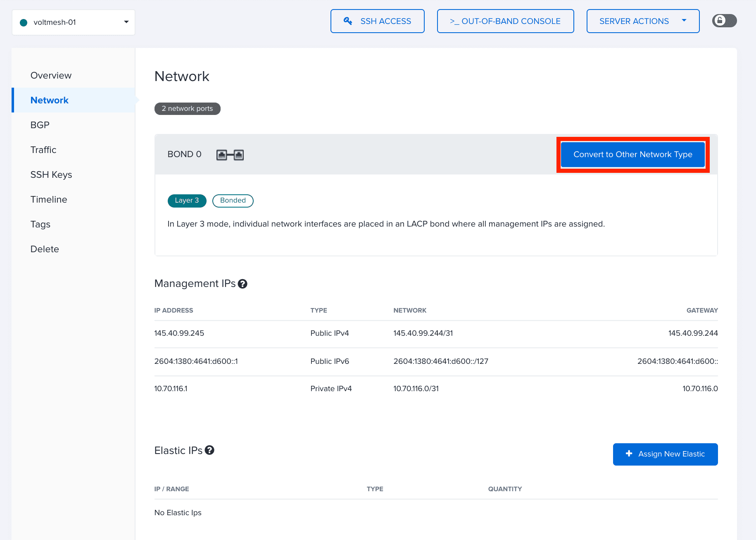This screenshot has width=756, height=540.
Task: Select gateway 145.40.99.244
Action: 693,333
